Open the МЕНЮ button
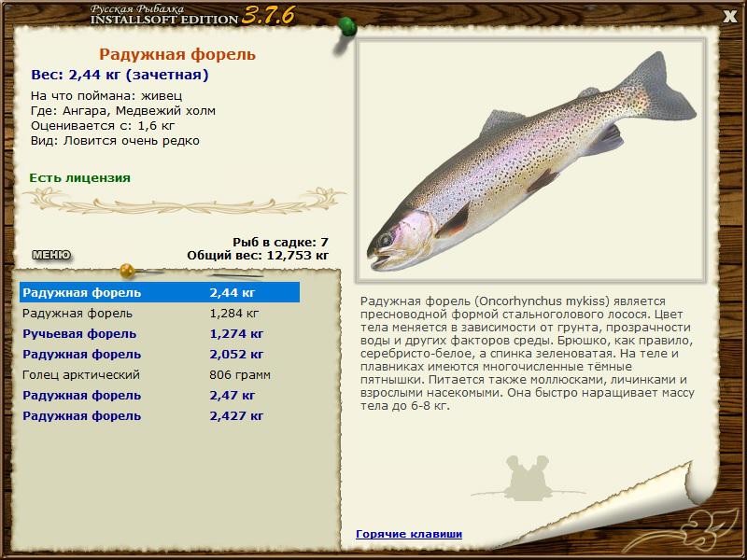 coord(51,255)
